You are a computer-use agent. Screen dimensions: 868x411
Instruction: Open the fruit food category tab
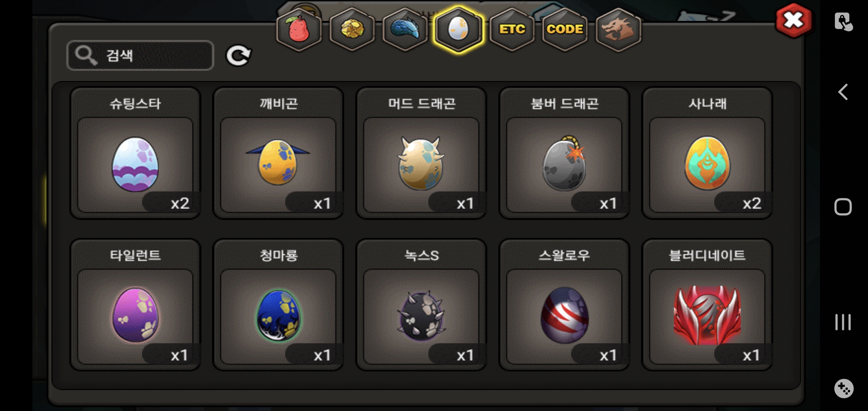click(299, 29)
